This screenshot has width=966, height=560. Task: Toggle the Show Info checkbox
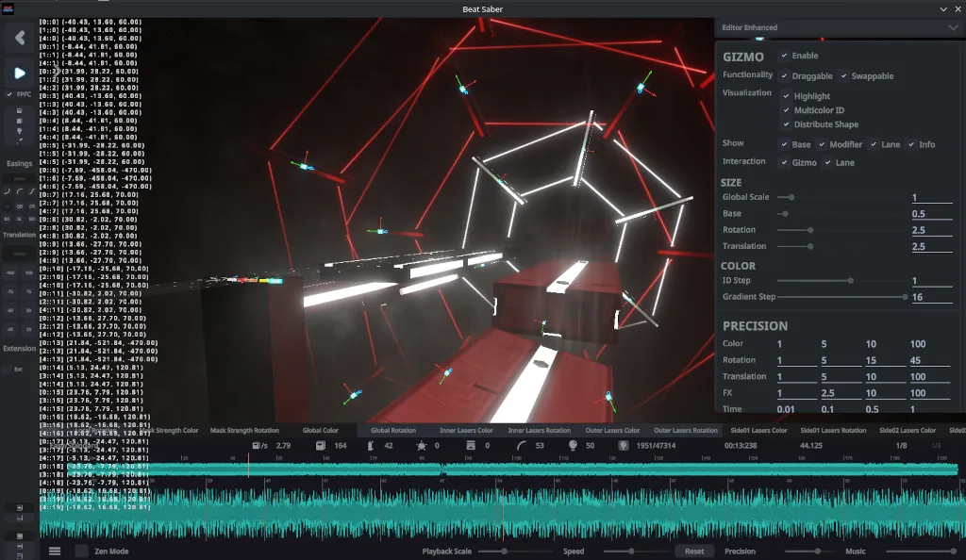pos(911,144)
